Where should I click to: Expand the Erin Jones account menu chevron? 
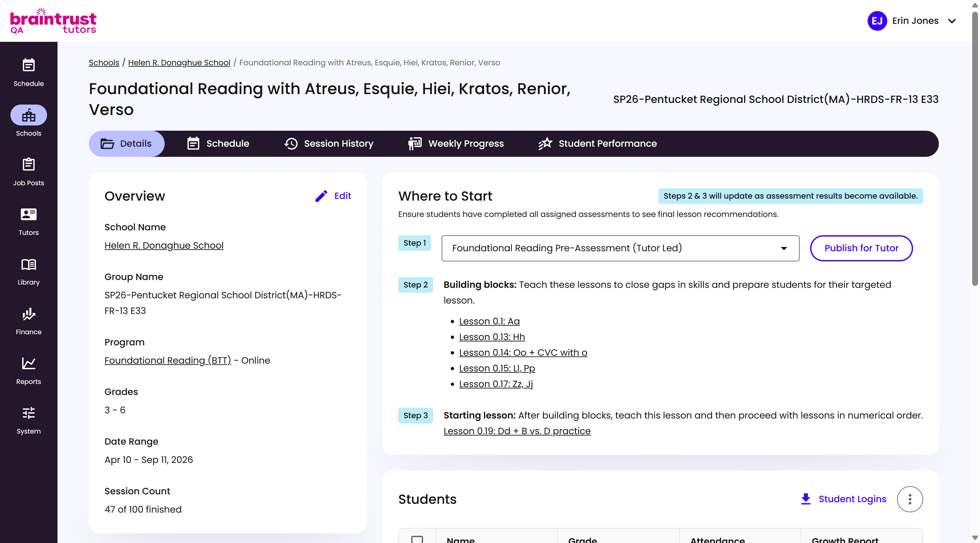tap(952, 21)
